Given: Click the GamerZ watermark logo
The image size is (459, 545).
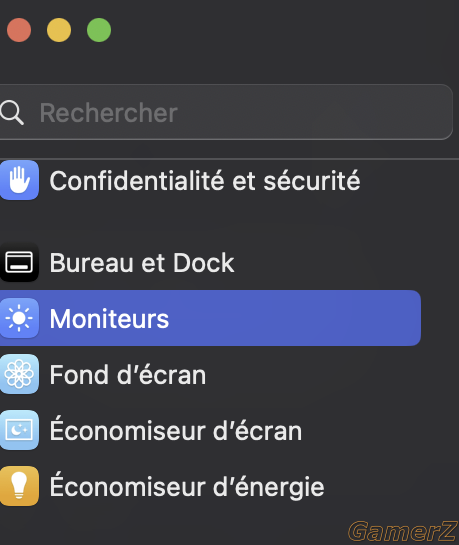Looking at the screenshot, I should pos(403,531).
